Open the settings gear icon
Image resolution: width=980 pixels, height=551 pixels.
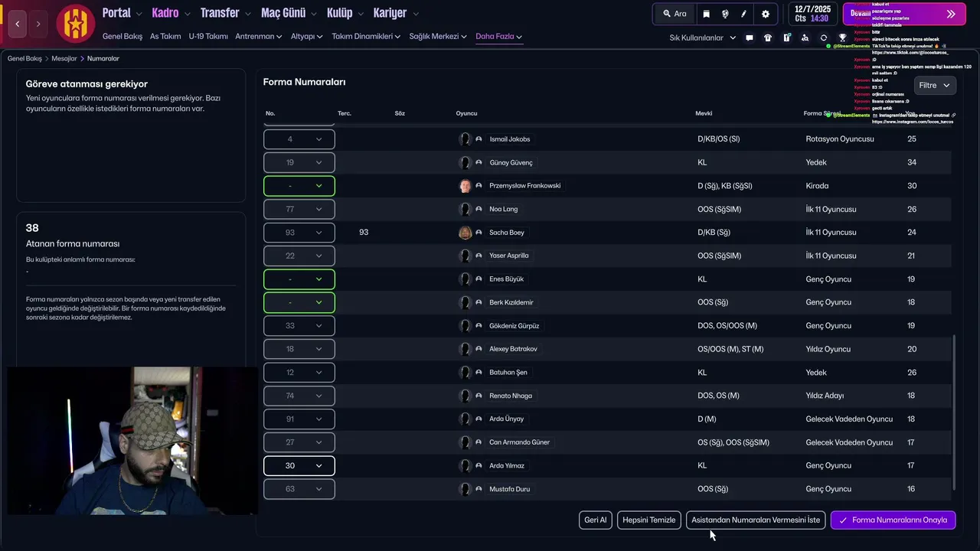coord(765,14)
